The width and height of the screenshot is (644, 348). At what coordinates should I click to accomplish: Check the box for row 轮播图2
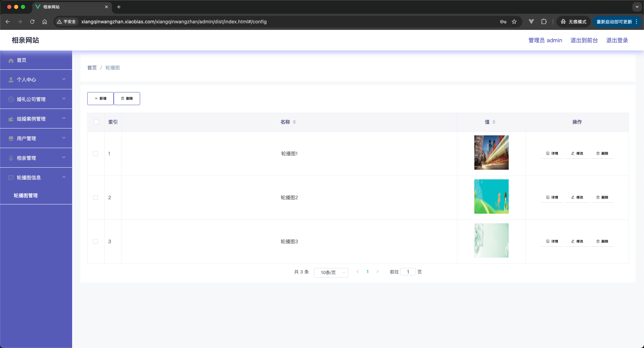click(95, 198)
